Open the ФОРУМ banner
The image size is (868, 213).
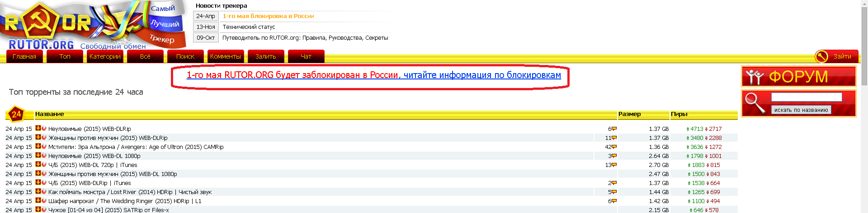[799, 77]
